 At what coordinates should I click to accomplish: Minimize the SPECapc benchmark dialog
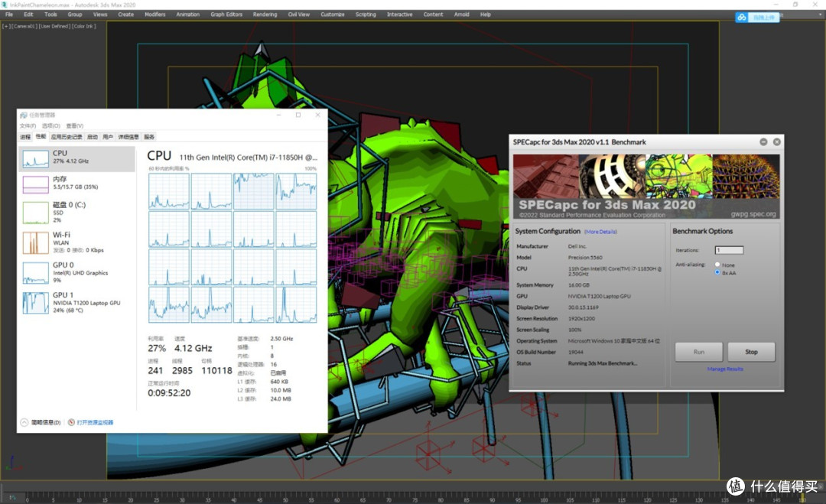[763, 142]
